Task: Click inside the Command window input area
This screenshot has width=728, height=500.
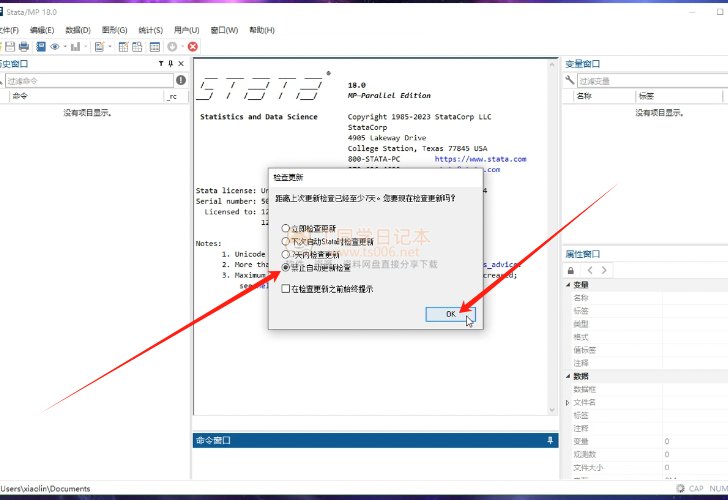Action: (375, 463)
